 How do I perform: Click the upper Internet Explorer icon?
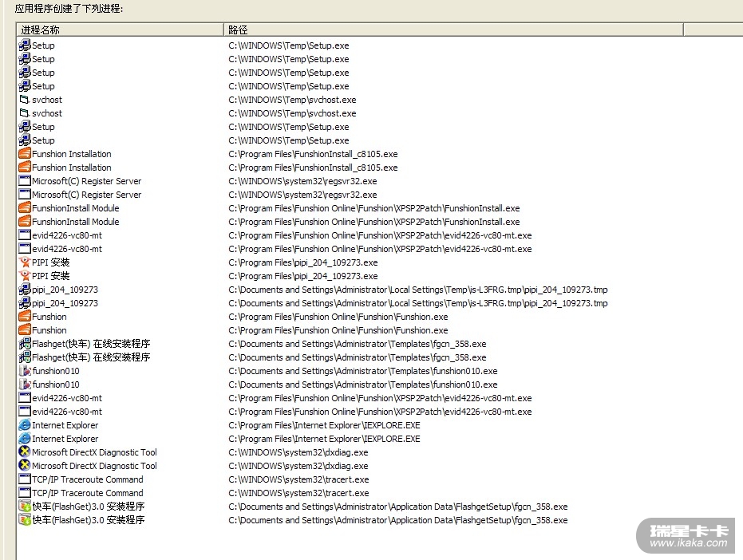click(x=25, y=425)
